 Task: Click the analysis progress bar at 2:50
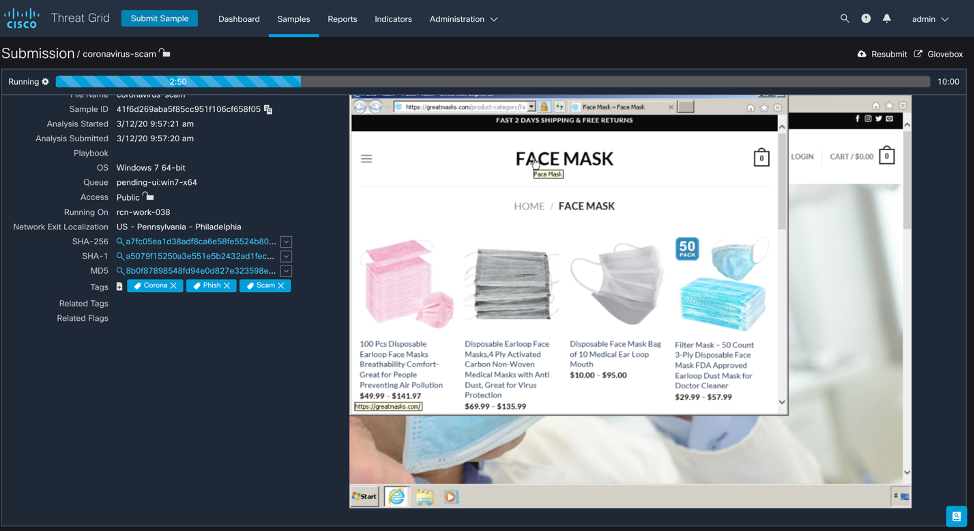(178, 82)
